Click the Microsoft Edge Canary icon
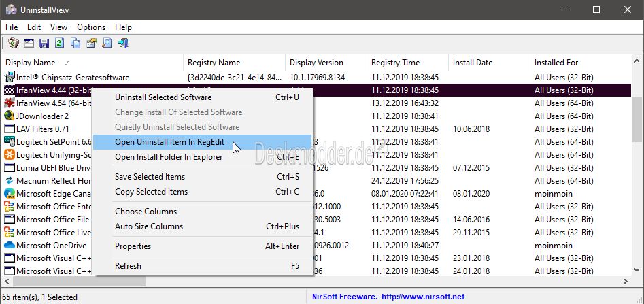Screen dimensions: 644x304 [x=9, y=194]
